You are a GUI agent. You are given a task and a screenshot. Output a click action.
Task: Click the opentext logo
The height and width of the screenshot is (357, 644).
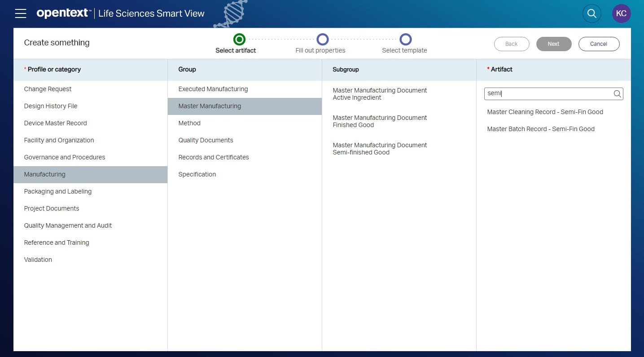pos(62,13)
